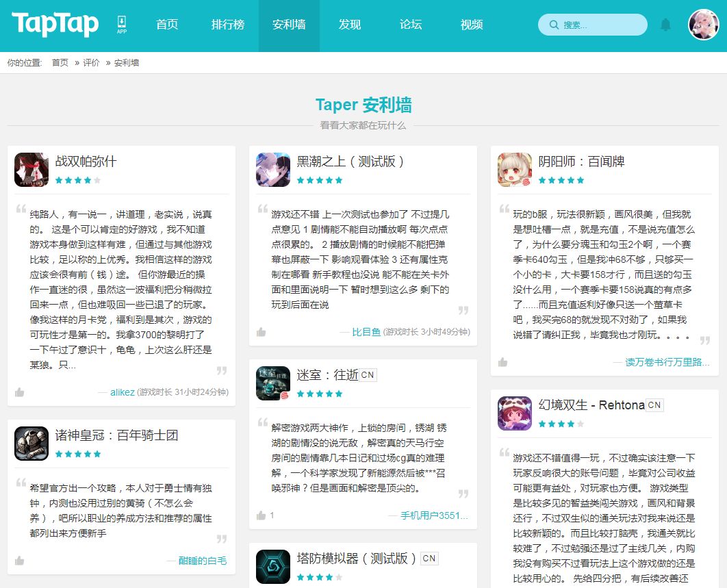
Task: Click 黑潮之上 star rating
Action: point(320,181)
